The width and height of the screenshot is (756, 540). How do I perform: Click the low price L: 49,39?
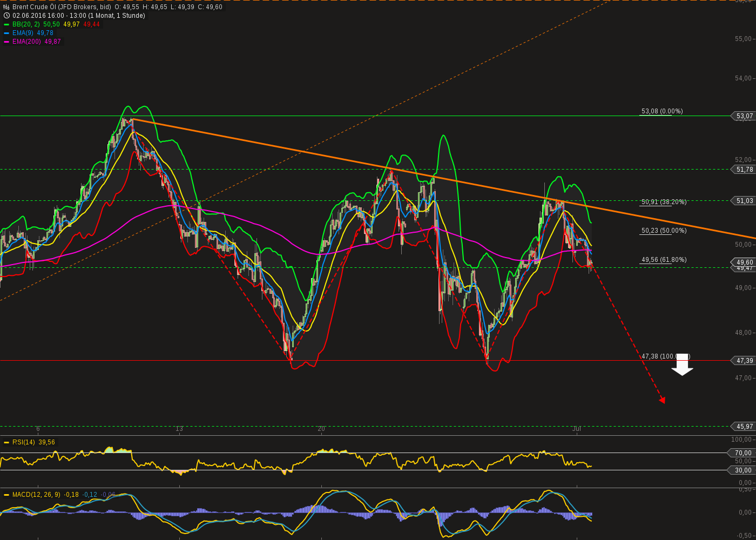(181, 7)
